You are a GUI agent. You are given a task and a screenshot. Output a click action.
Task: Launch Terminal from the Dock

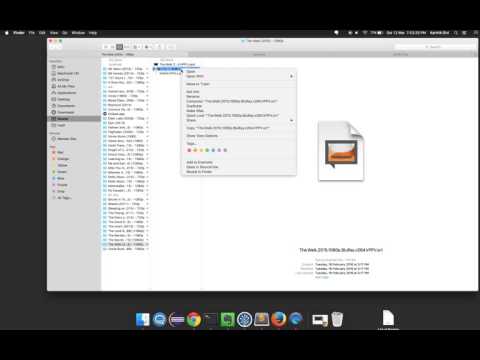pos(211,320)
